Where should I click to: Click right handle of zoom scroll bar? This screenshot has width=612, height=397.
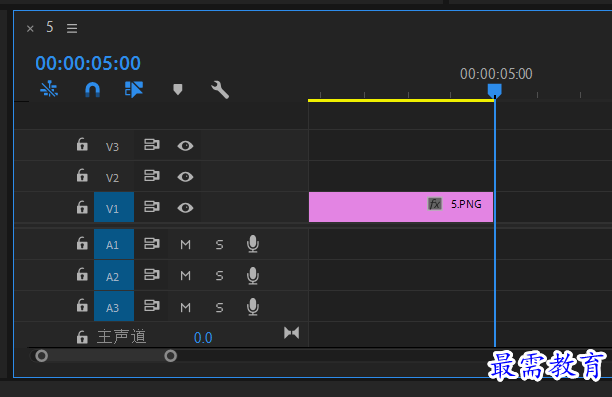(x=171, y=356)
